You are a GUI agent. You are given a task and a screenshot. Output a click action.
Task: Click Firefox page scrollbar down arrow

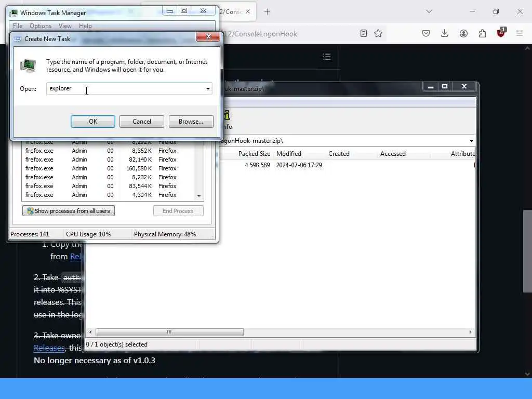(527, 374)
